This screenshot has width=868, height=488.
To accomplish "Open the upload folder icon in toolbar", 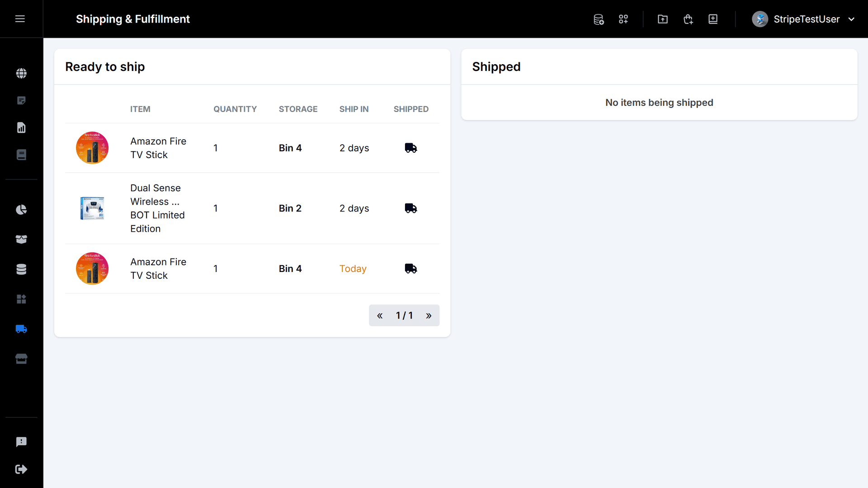I will (x=662, y=19).
